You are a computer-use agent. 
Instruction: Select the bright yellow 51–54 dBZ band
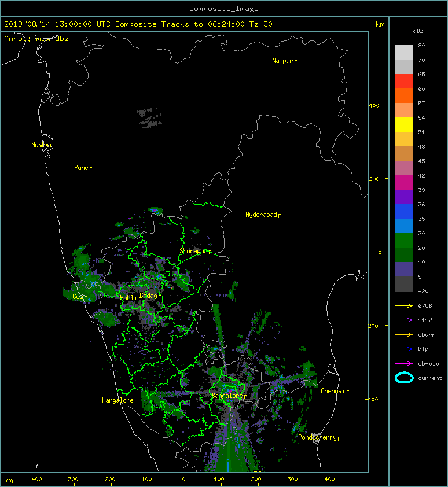[x=404, y=125]
